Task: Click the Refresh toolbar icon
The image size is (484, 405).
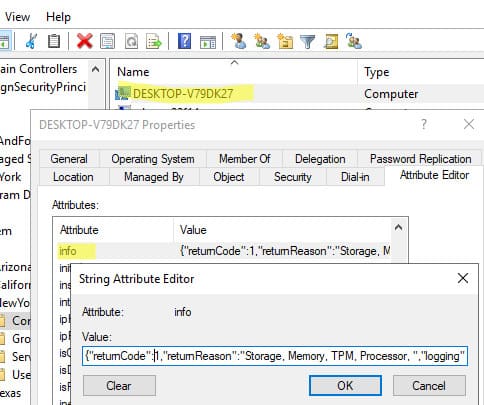Action: [131, 42]
